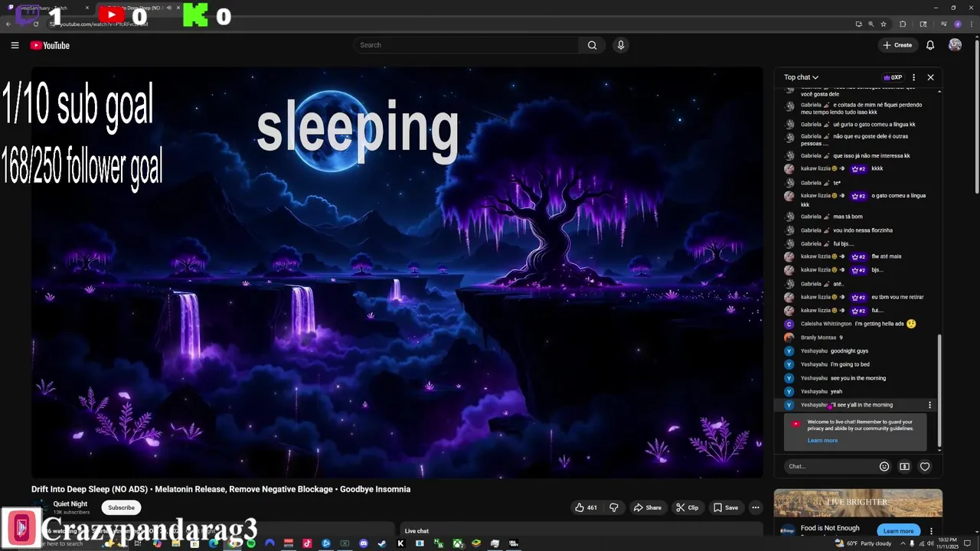980x551 pixels.
Task: Open Steam from the taskbar
Action: [381, 543]
